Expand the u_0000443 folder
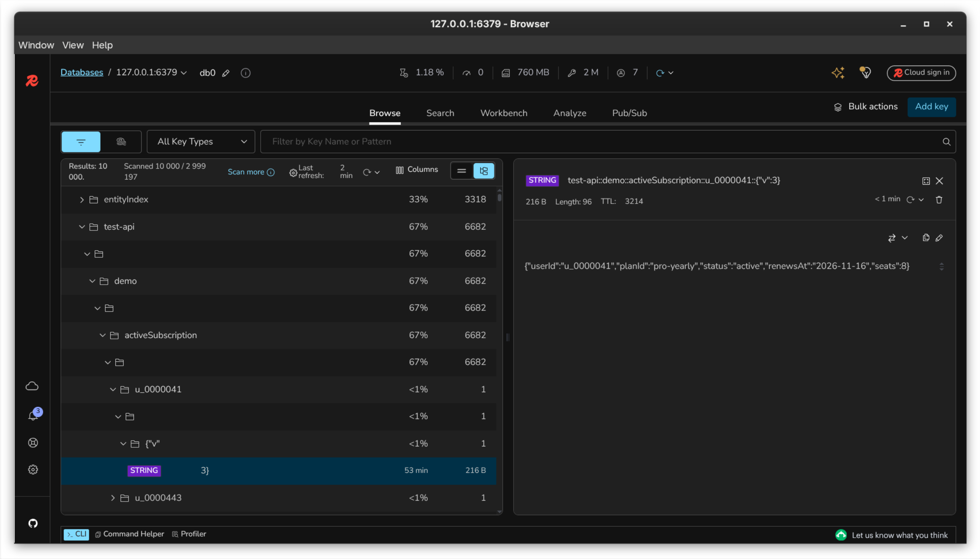 (x=113, y=498)
